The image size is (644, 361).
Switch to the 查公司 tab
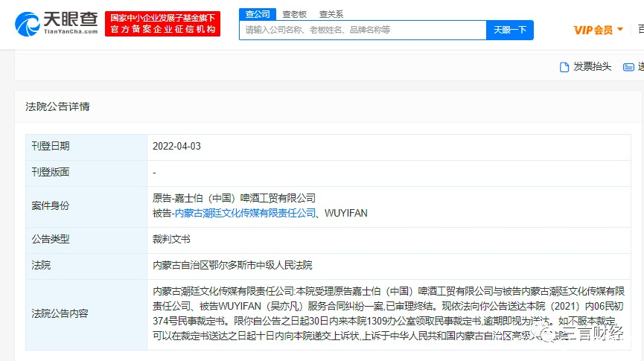click(258, 14)
